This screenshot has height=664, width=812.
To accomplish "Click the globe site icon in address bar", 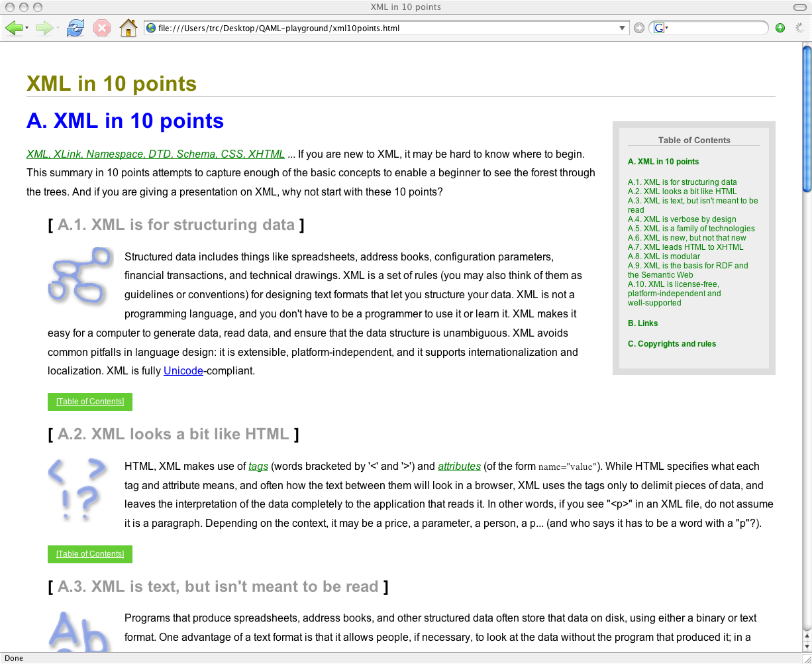I will 151,28.
